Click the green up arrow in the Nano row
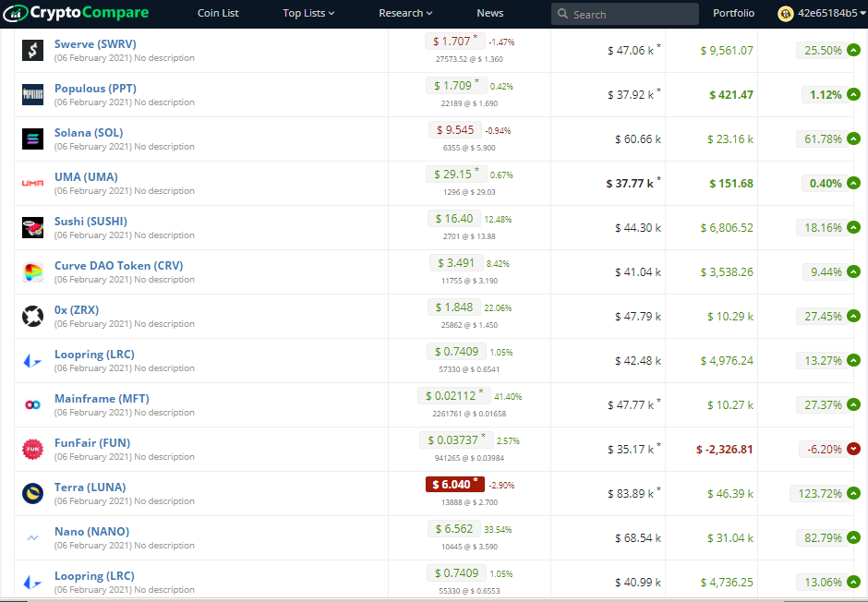 tap(853, 537)
